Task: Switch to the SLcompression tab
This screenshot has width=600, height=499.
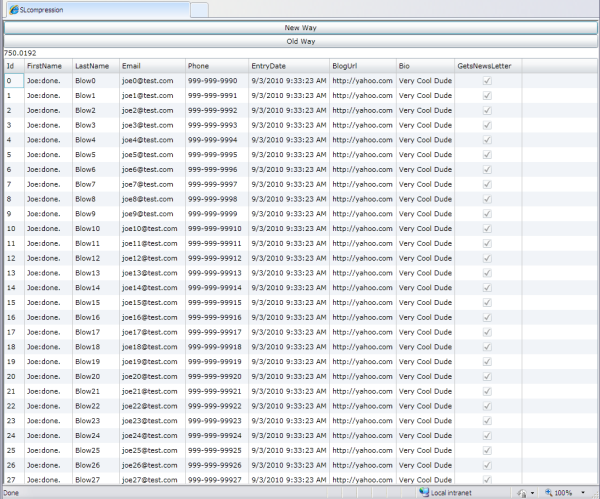Action: [x=98, y=10]
